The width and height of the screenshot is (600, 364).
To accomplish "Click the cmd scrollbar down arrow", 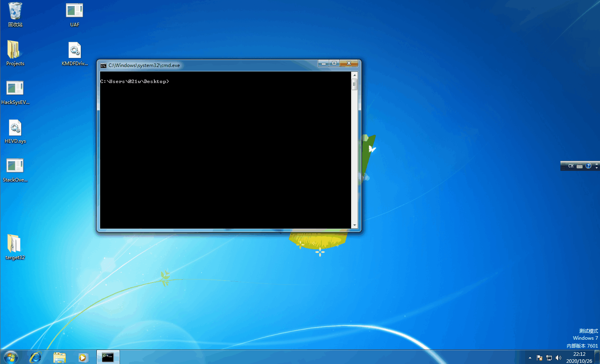I will tap(355, 225).
